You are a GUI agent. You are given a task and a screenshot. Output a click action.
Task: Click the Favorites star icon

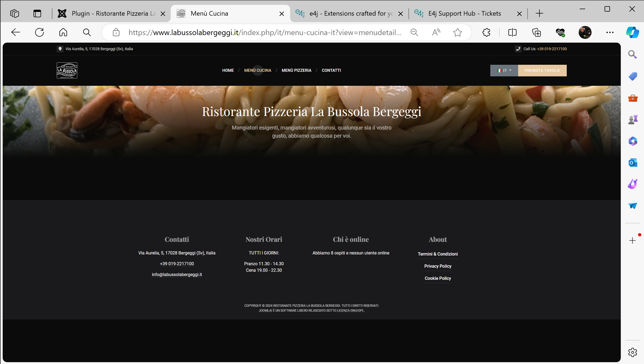[x=457, y=32]
